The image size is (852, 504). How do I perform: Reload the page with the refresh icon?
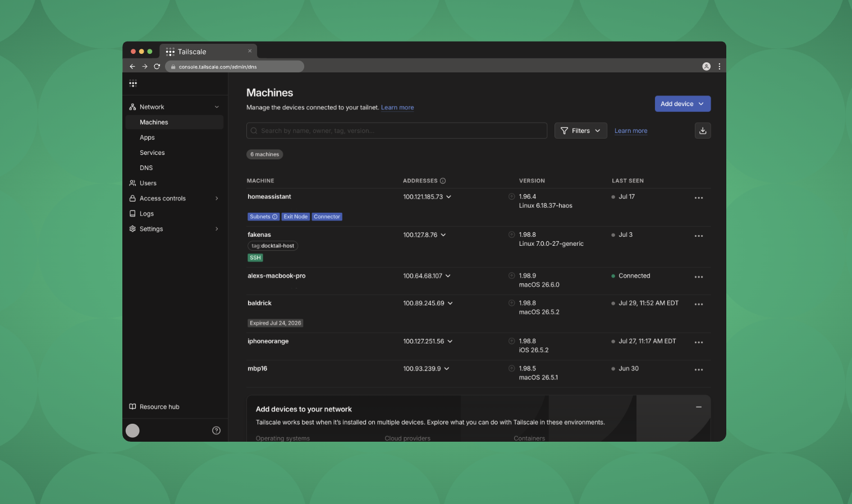pyautogui.click(x=157, y=66)
